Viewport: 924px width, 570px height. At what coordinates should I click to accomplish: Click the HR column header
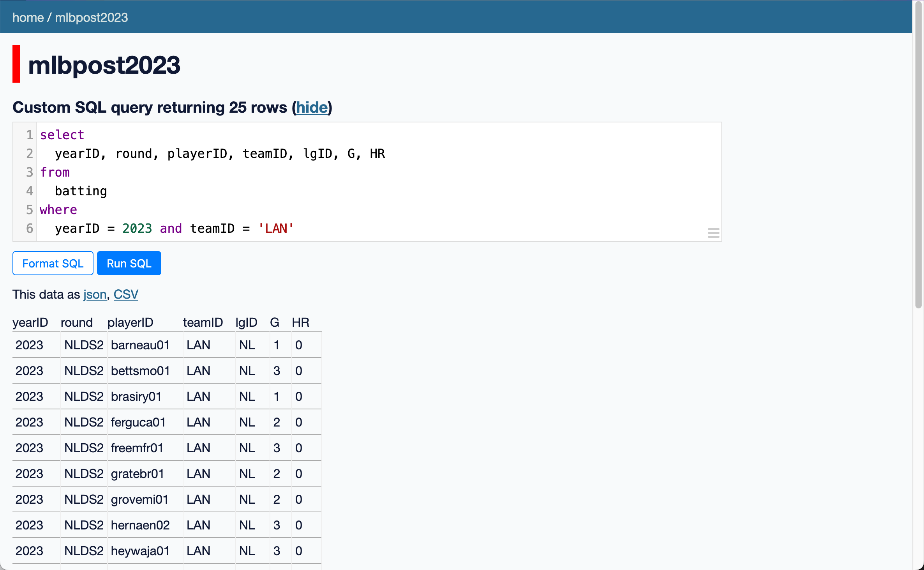tap(300, 322)
